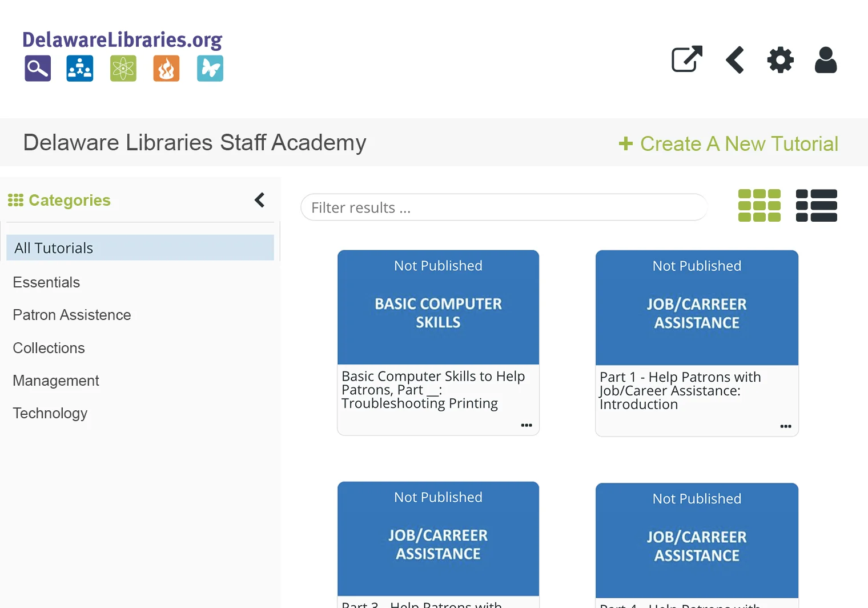Click the blue group of people icon
This screenshot has width=868, height=608.
point(80,69)
